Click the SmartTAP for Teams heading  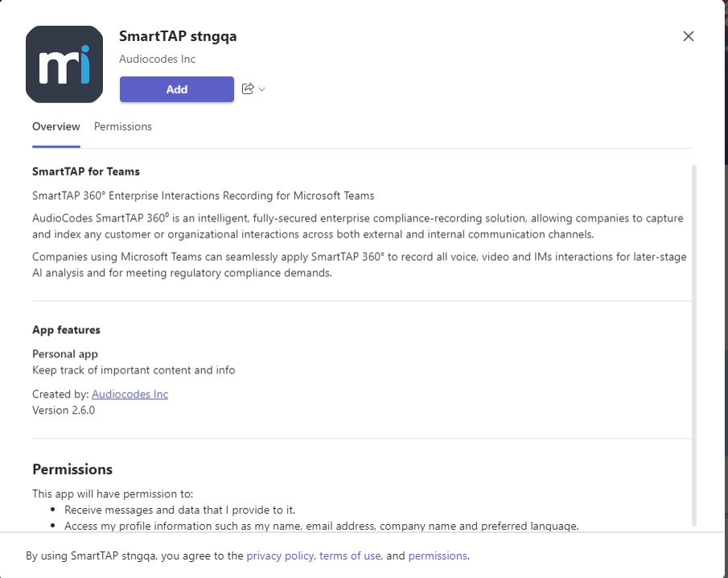[86, 171]
